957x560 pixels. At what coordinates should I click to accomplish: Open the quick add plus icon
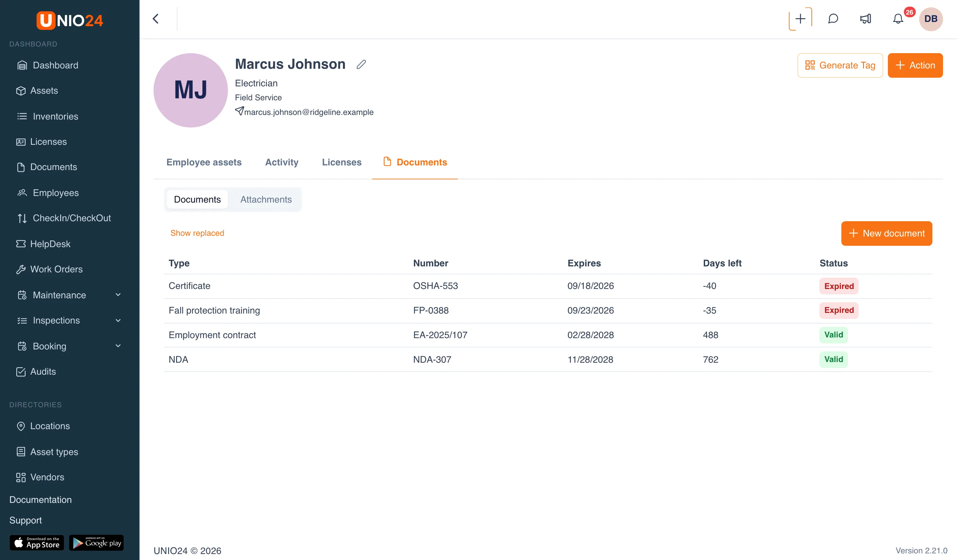[800, 19]
